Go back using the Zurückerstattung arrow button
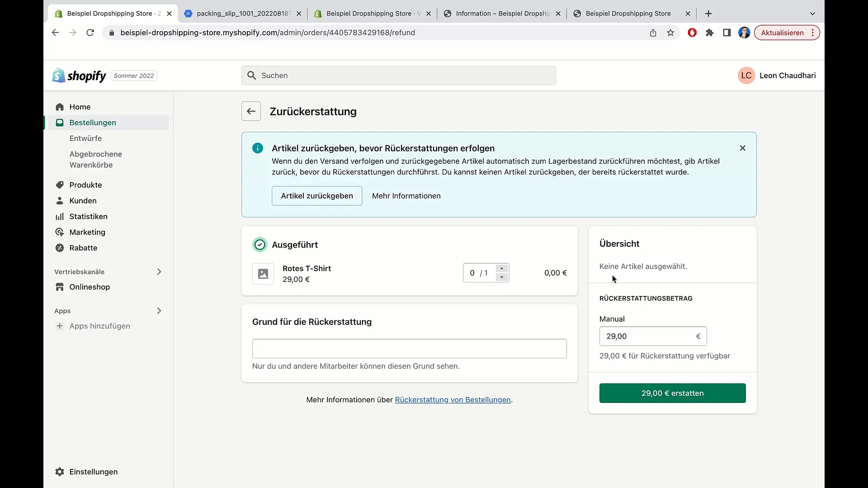Screen dimensions: 868x488 pos(251,111)
